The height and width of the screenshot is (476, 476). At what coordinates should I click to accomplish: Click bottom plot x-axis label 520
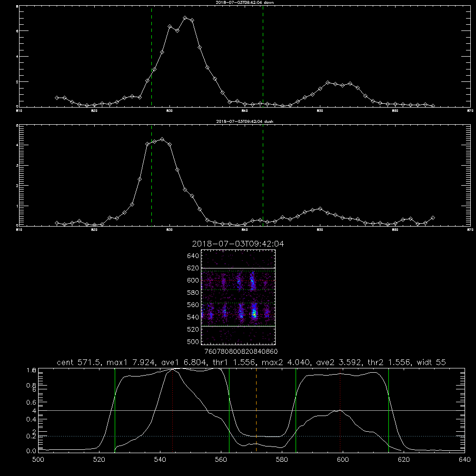click(99, 460)
